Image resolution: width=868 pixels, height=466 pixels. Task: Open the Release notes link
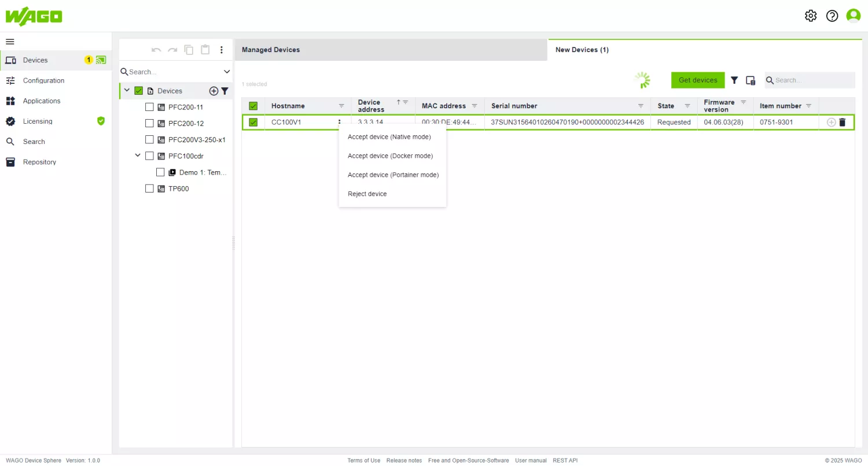[404, 460]
